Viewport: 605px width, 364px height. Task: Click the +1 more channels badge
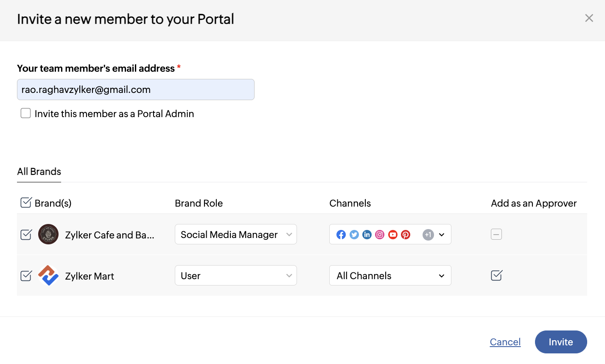428,235
